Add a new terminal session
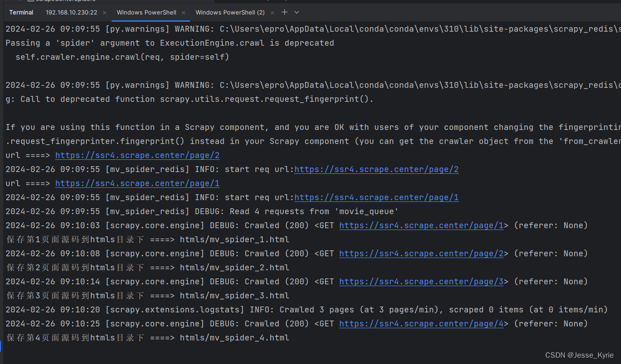The width and height of the screenshot is (621, 364). click(284, 12)
